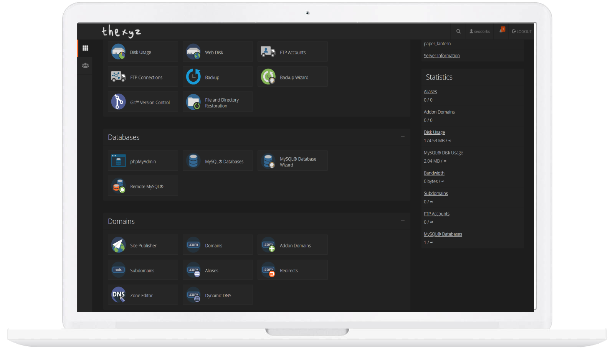The height and width of the screenshot is (364, 613).
Task: Click the LOGOUT button
Action: (x=522, y=31)
